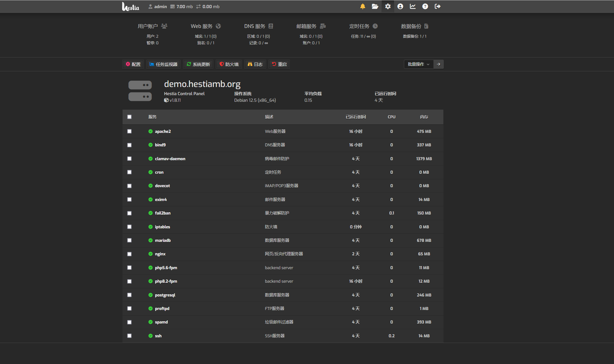Check the clamav-daemon row checkbox

[129, 159]
